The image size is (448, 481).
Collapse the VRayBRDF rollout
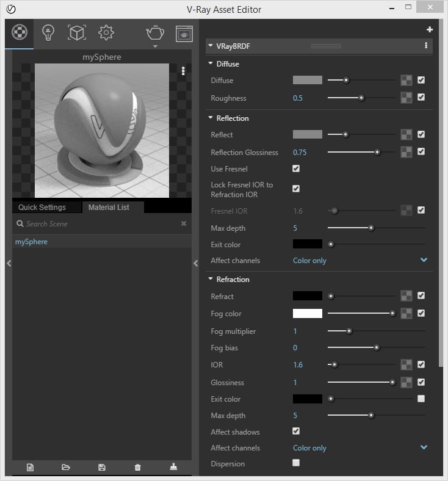point(211,45)
